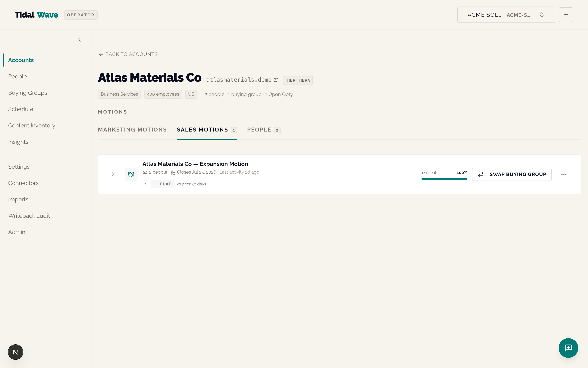The image size is (588, 368).
Task: Open the feedback chat bubble button
Action: coord(568,348)
